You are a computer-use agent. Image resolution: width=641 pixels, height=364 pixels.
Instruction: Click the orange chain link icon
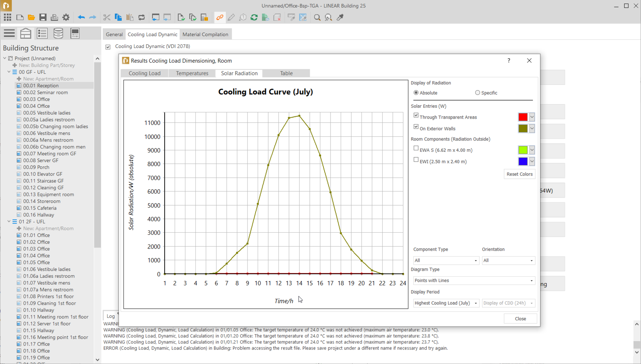[x=219, y=17]
